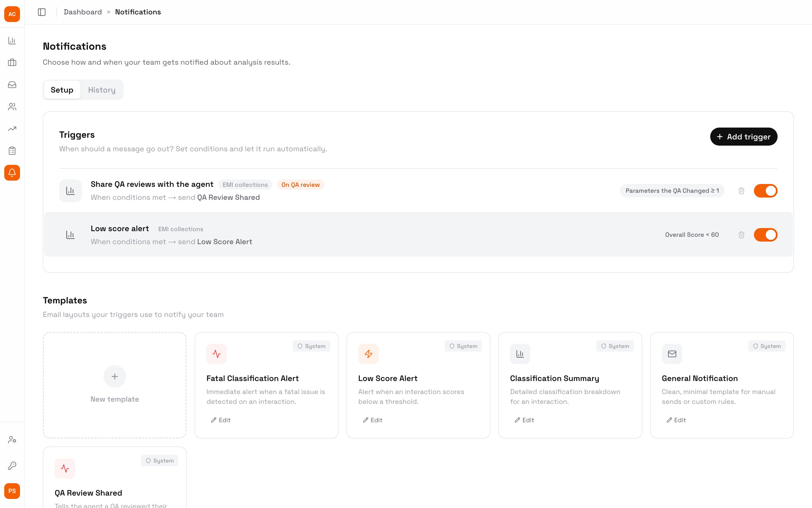Edit the General Notification template
This screenshot has height=508, width=812.
(676, 420)
